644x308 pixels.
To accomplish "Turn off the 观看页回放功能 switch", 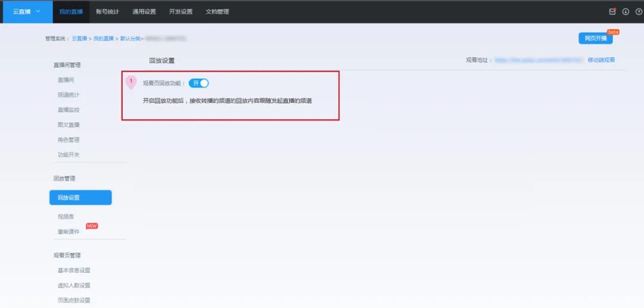I will pos(199,83).
